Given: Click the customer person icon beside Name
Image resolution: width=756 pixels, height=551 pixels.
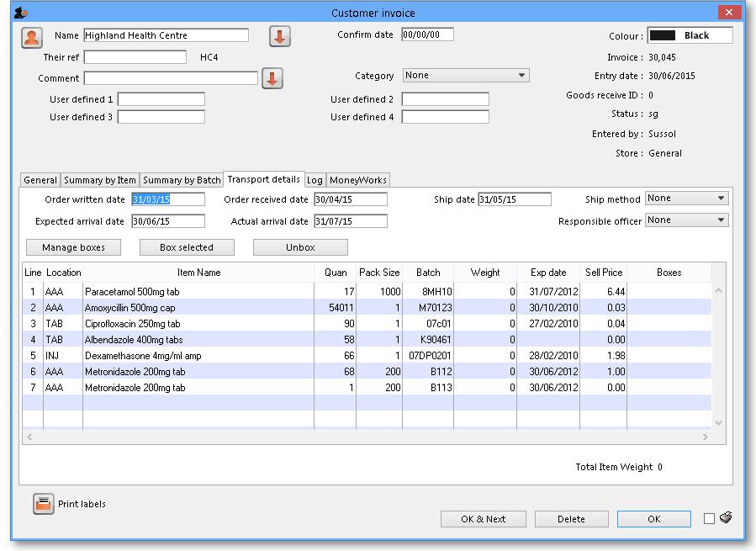Looking at the screenshot, I should point(32,37).
